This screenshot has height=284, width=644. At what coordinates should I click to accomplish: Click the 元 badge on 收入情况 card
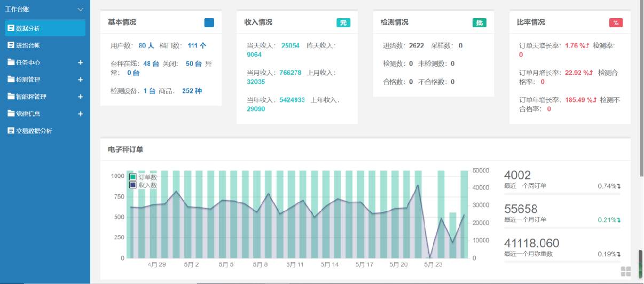coord(343,23)
